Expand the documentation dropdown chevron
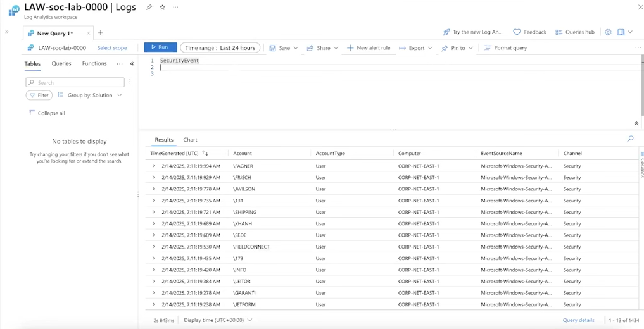Image resolution: width=644 pixels, height=329 pixels. tap(630, 32)
